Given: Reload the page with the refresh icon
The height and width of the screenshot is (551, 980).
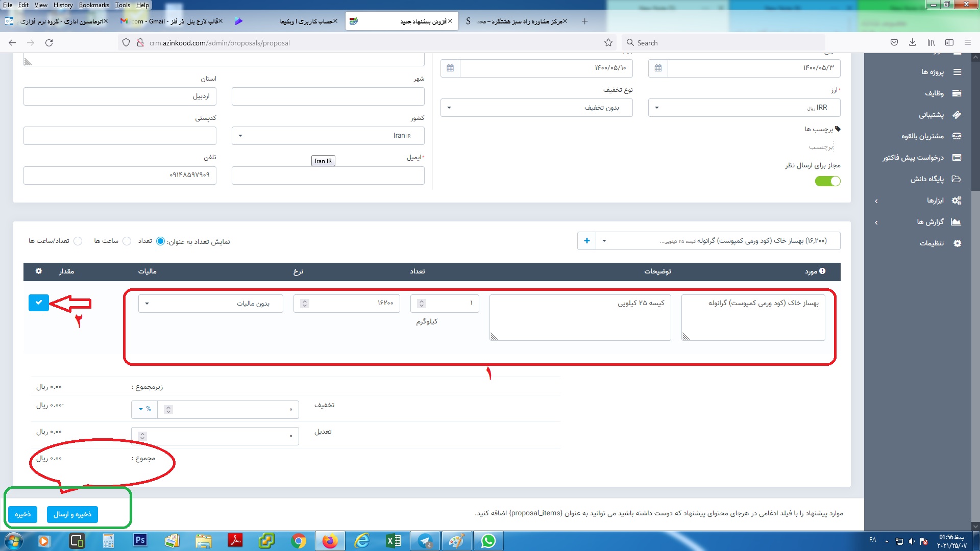Looking at the screenshot, I should click(49, 43).
